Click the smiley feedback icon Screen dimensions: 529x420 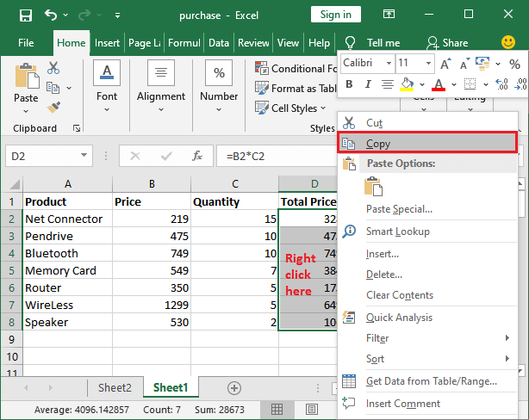click(508, 42)
